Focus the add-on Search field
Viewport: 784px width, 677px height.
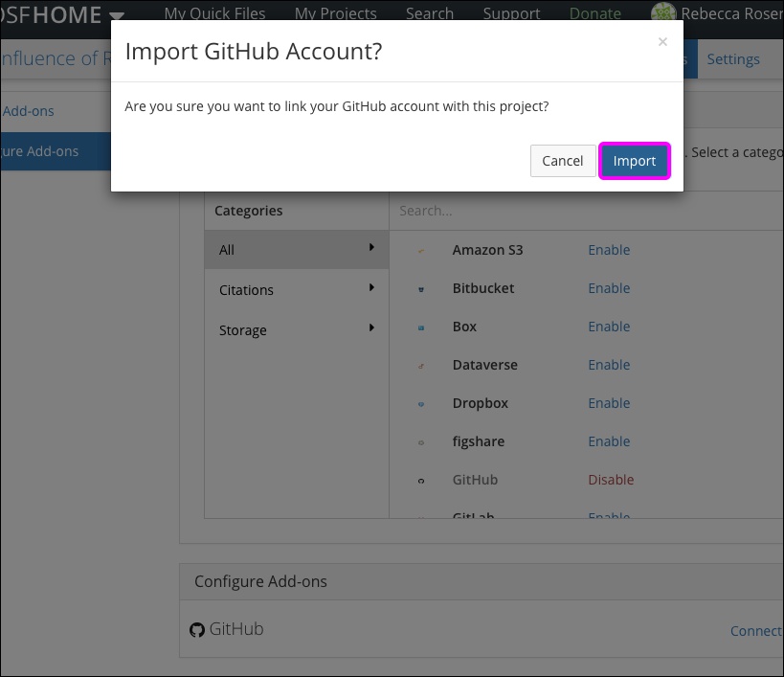(x=586, y=211)
